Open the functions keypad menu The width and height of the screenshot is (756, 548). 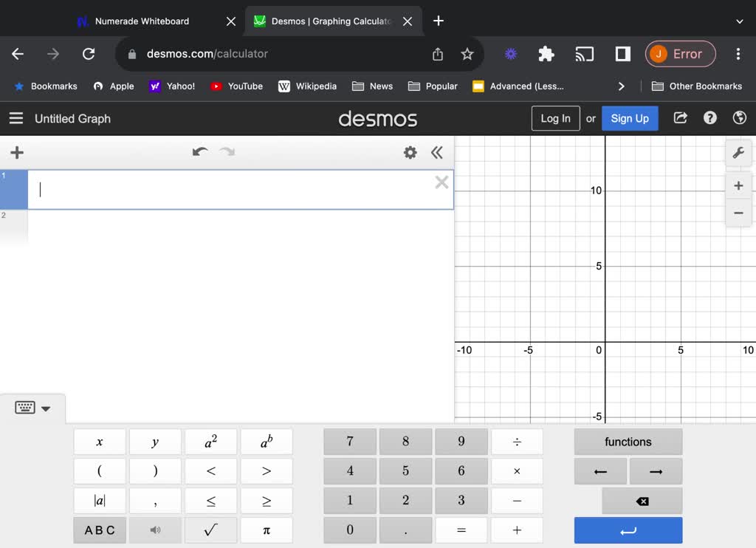tap(628, 442)
